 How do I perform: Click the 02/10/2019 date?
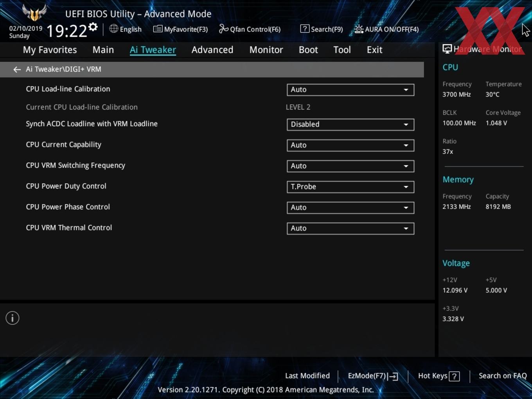pos(26,29)
